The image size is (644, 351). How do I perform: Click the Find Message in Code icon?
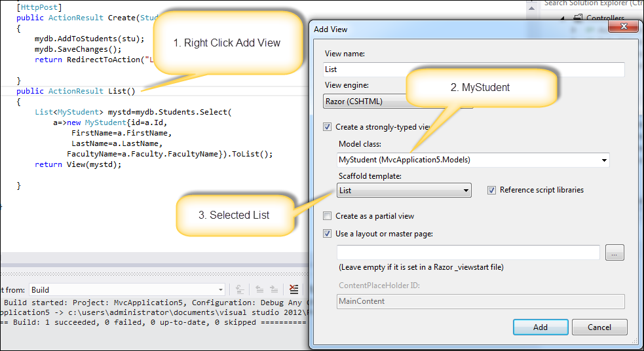point(240,289)
